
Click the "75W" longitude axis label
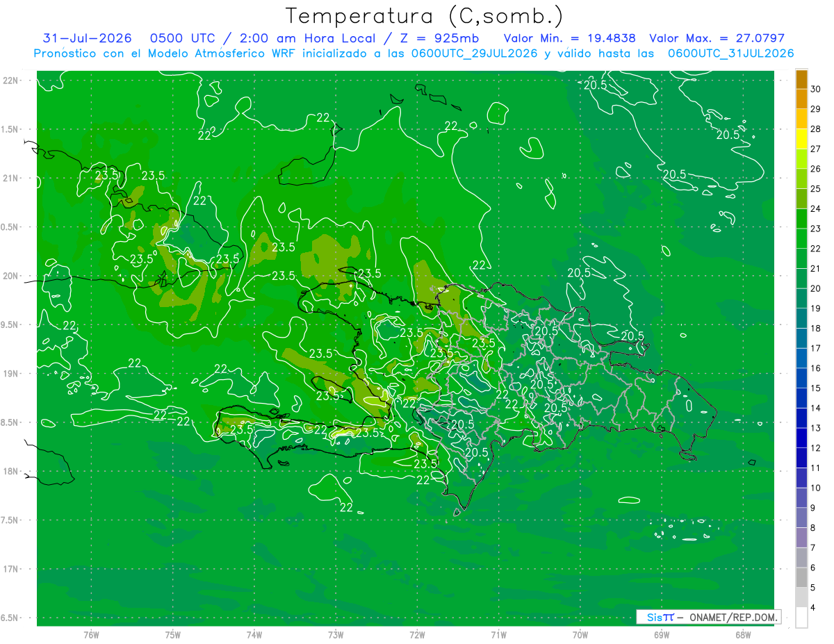coord(172,635)
